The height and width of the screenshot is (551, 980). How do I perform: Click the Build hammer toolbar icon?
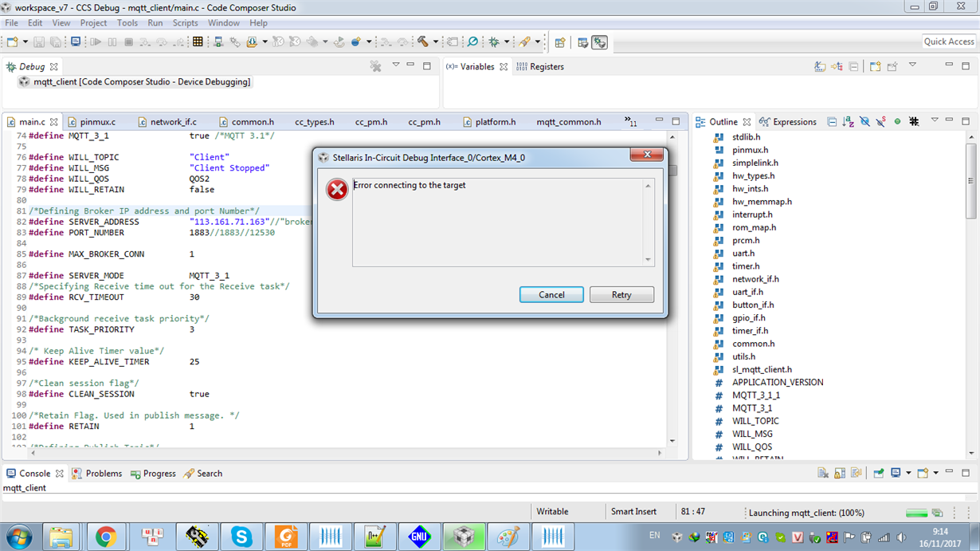tap(423, 41)
